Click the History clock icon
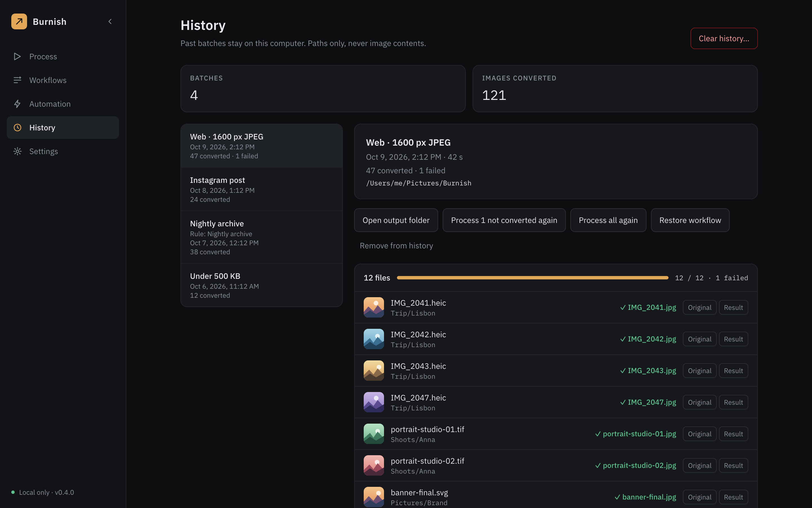This screenshot has height=508, width=812. pos(17,128)
